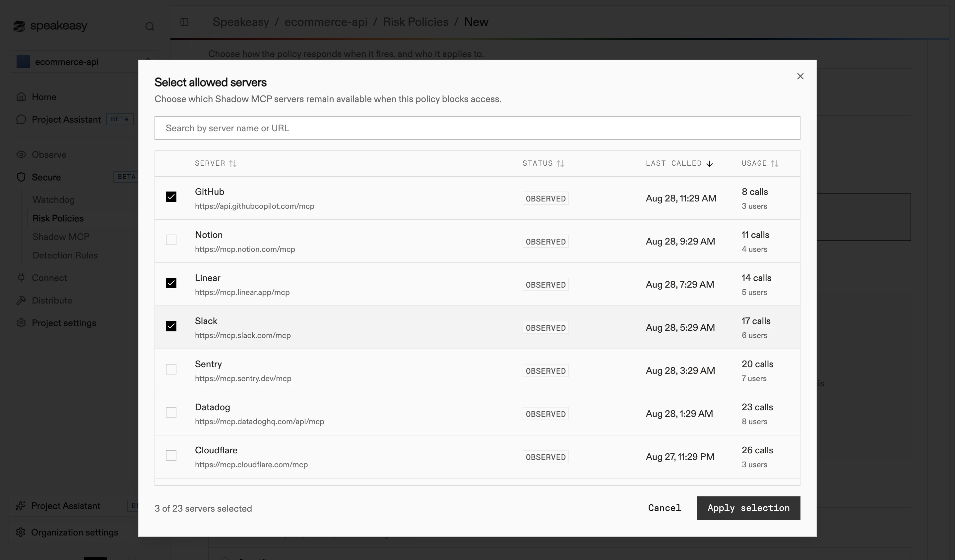This screenshot has width=955, height=560.
Task: Click BETA badge next to Secure
Action: (x=126, y=177)
